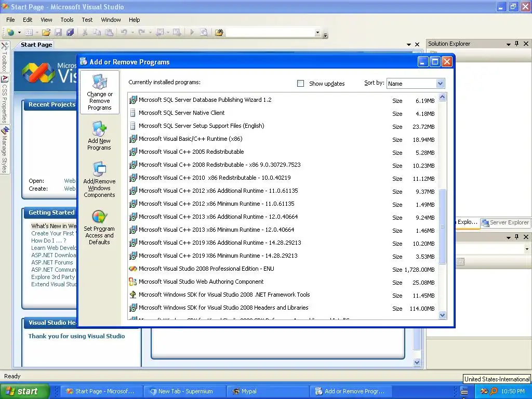Click the Explore 3rd Party link
The image size is (532, 399).
pyautogui.click(x=53, y=277)
